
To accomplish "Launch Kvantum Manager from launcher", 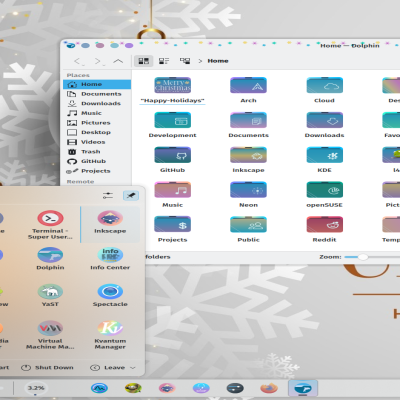I will pyautogui.click(x=110, y=335).
